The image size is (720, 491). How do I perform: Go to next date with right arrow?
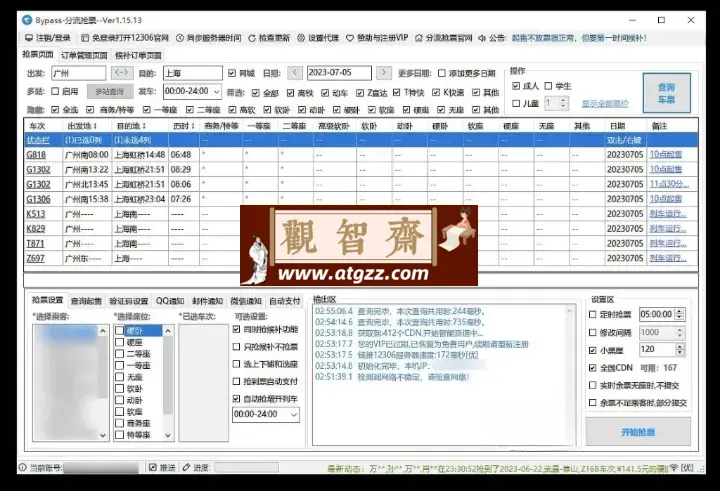383,73
